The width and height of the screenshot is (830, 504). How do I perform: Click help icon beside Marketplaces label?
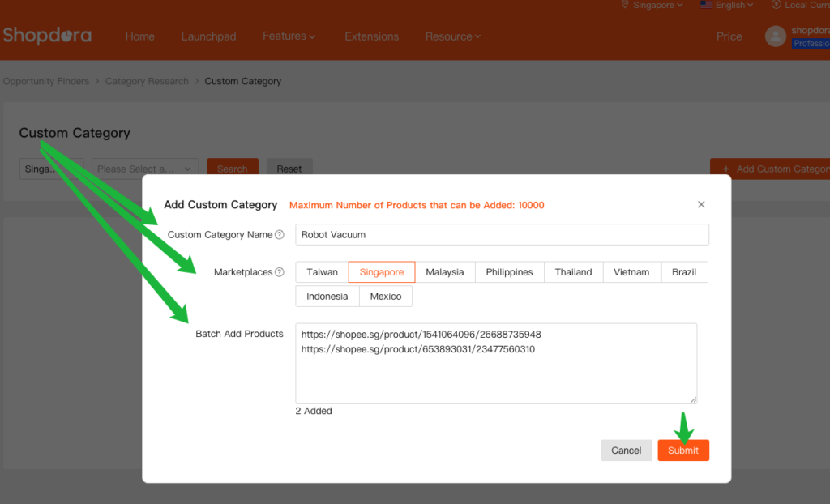pyautogui.click(x=280, y=272)
